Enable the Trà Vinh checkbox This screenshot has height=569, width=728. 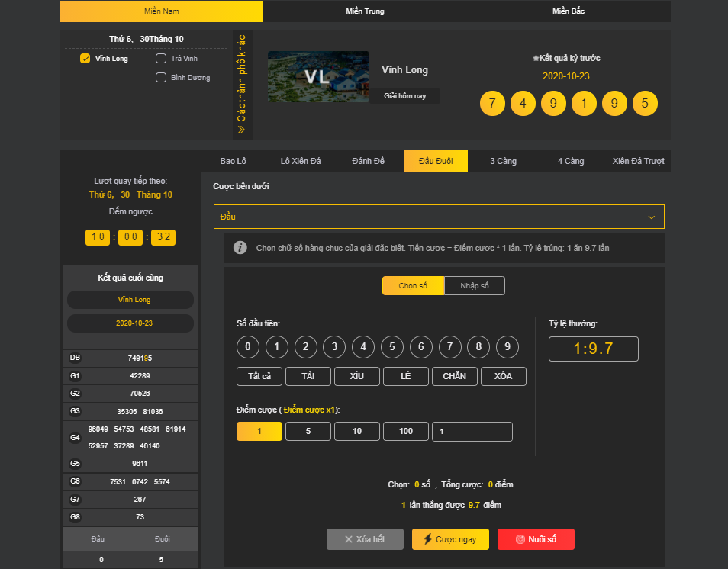click(x=160, y=58)
